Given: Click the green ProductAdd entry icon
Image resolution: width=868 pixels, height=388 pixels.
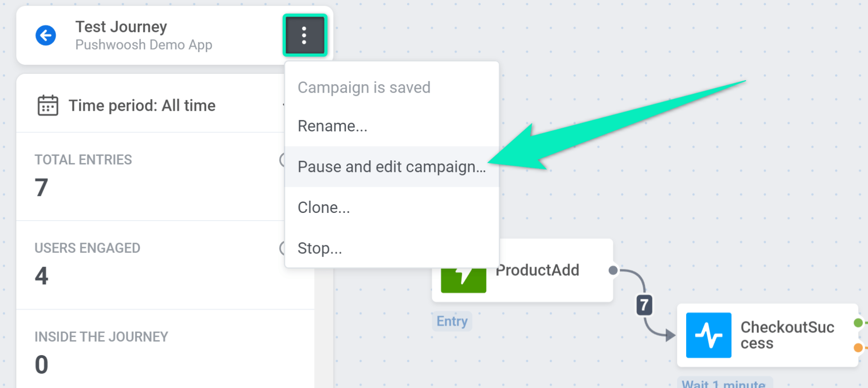Looking at the screenshot, I should pos(463,280).
